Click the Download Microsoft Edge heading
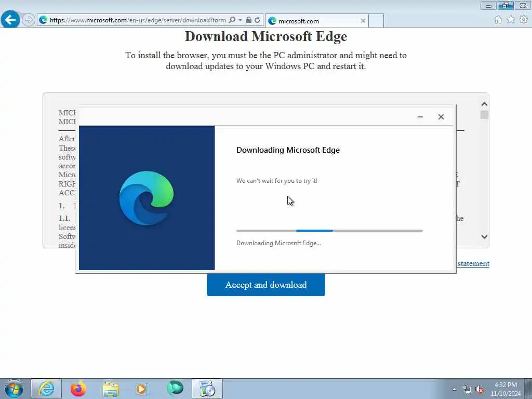Viewport: 532px width, 399px height. [x=266, y=36]
